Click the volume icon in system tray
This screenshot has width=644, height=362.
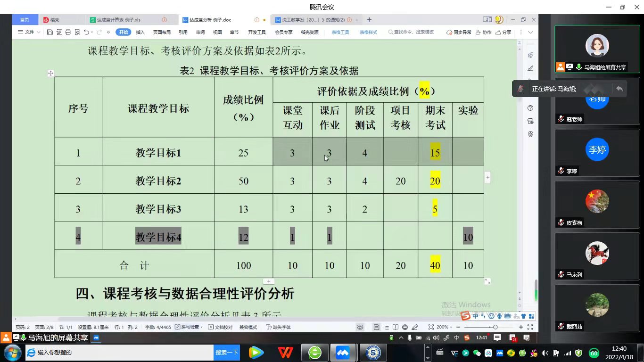pos(545,353)
